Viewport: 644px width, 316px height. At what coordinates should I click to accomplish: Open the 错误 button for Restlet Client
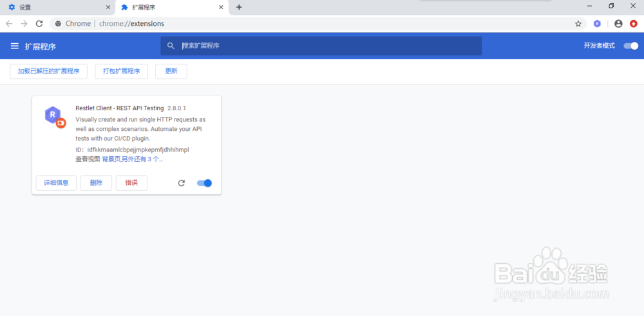click(x=131, y=183)
